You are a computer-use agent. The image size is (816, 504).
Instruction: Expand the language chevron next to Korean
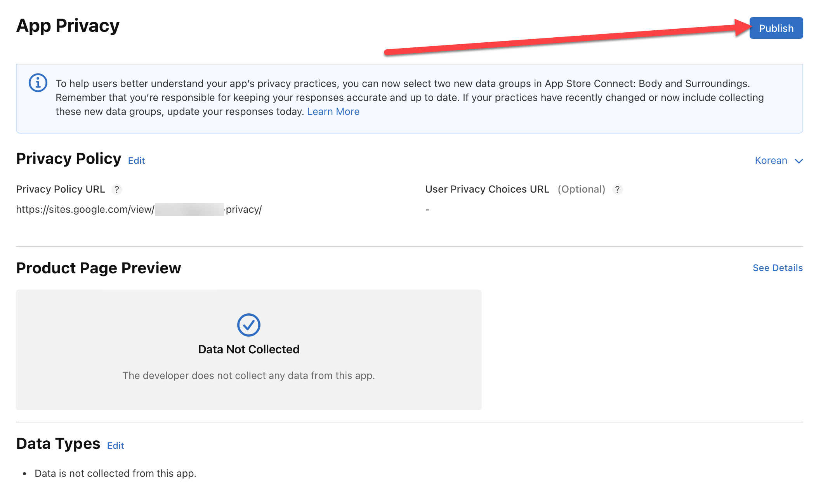point(799,161)
